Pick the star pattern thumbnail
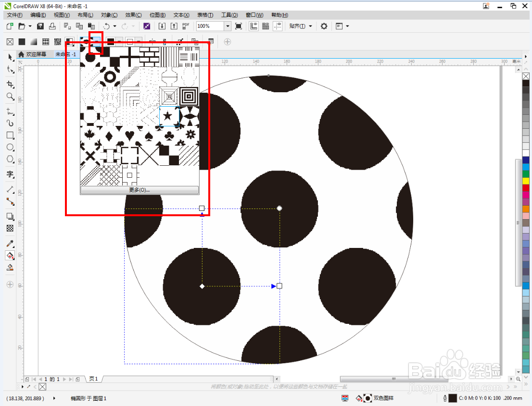Viewport: 532px width, 406px height. coord(169,116)
